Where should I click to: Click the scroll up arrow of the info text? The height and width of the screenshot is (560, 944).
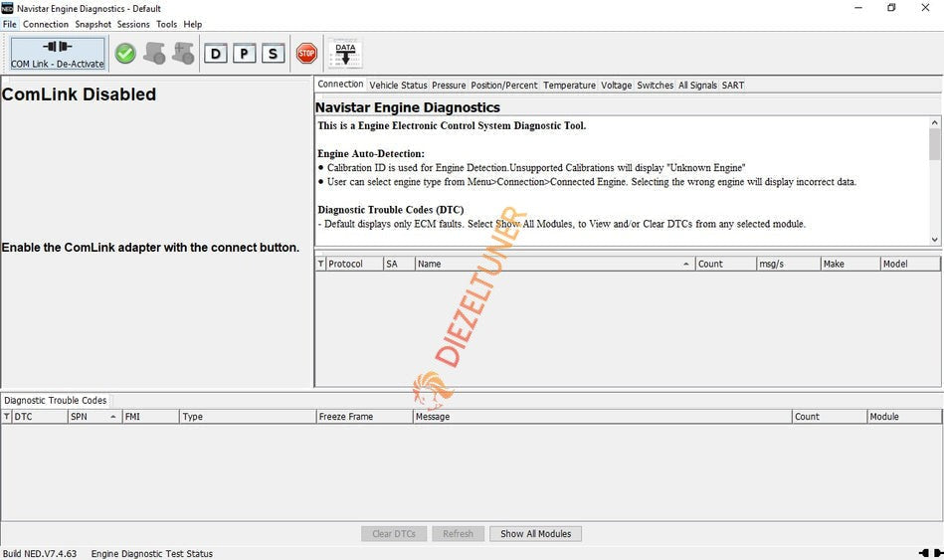click(934, 122)
